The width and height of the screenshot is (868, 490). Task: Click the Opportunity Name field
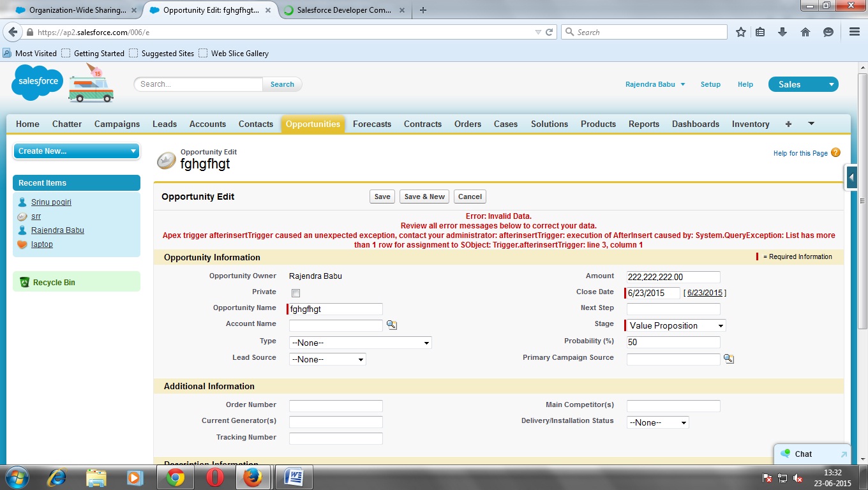pyautogui.click(x=336, y=309)
